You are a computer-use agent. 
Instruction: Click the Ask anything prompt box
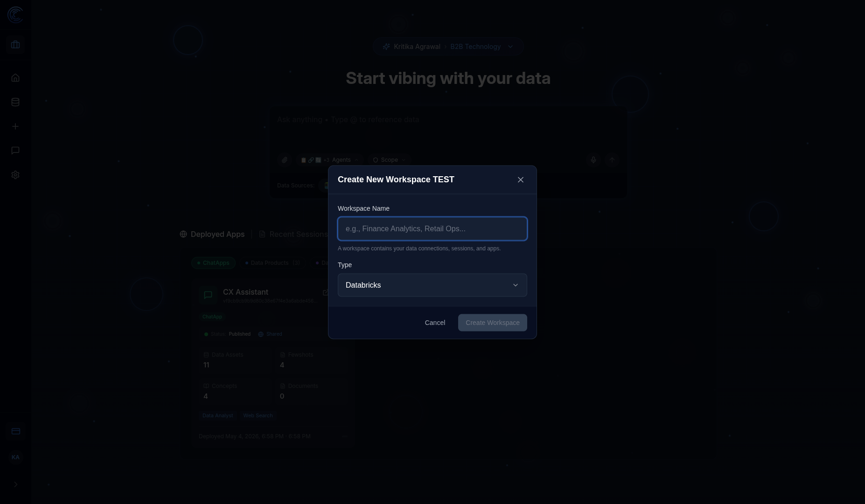pos(448,128)
